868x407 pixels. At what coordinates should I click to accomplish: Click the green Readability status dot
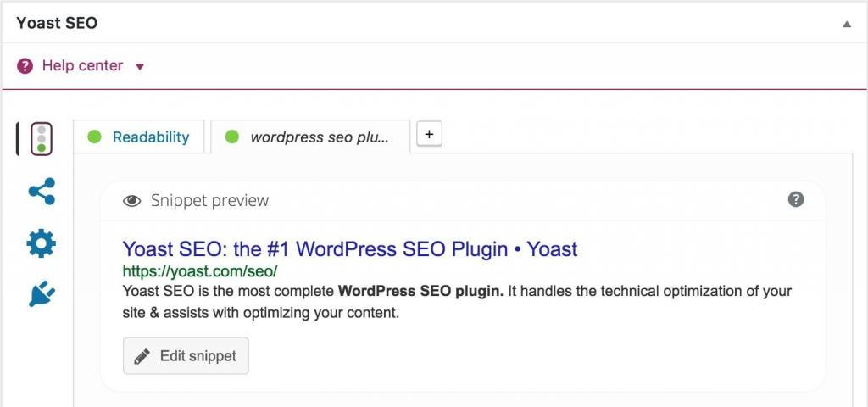(94, 137)
